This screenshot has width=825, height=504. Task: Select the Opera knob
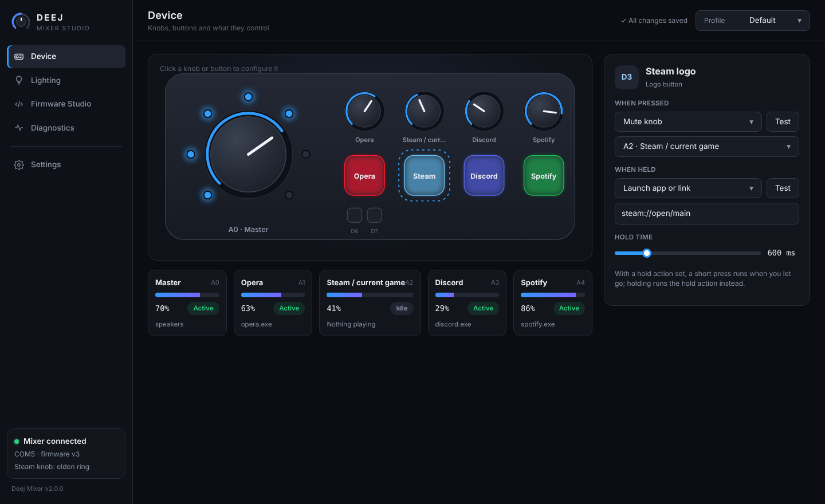pyautogui.click(x=364, y=111)
